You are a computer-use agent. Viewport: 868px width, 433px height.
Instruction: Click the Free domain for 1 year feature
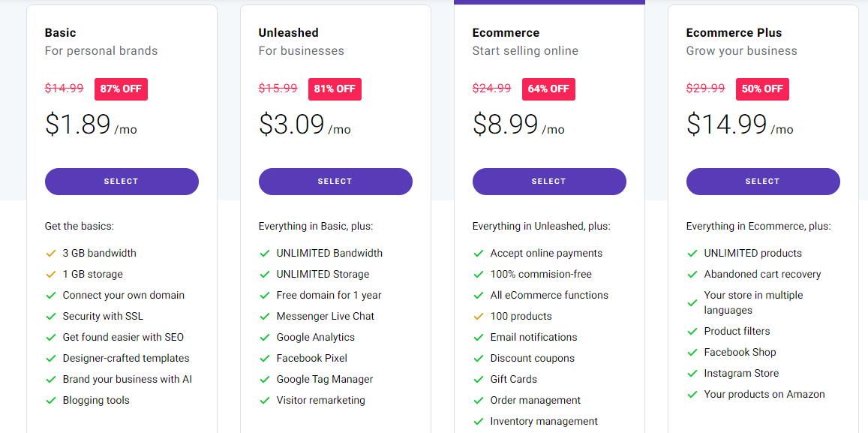click(329, 296)
